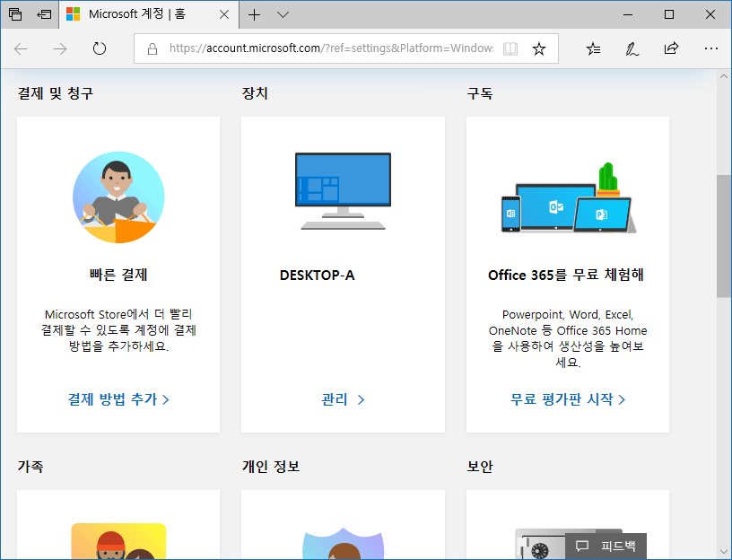The width and height of the screenshot is (732, 560).
Task: Go forward to next page
Action: pos(60,48)
